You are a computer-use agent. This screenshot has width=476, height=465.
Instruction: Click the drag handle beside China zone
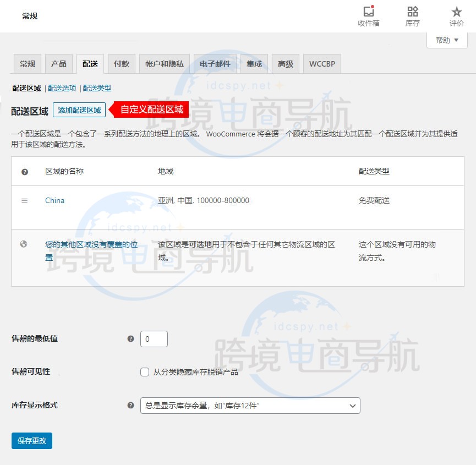tap(24, 201)
